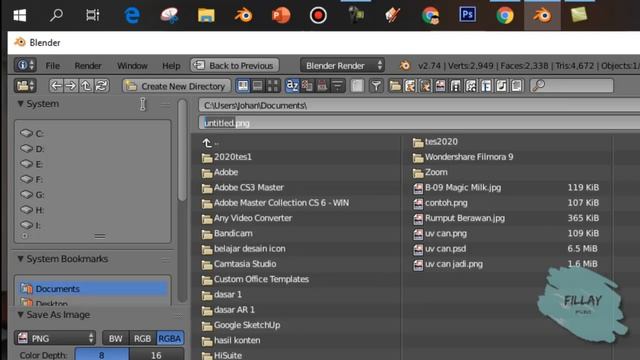This screenshot has width=640, height=360.
Task: Open PowerPoint from the taskbar
Action: 281,16
